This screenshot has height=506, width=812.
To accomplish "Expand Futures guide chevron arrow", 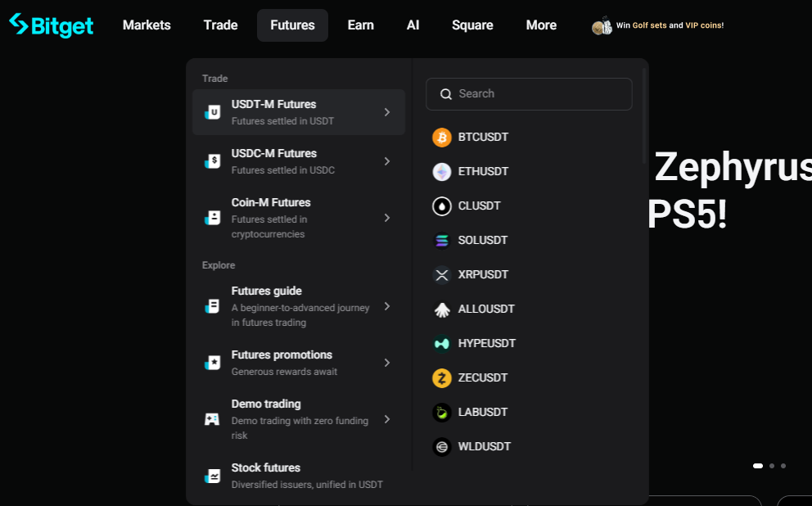I will click(387, 306).
